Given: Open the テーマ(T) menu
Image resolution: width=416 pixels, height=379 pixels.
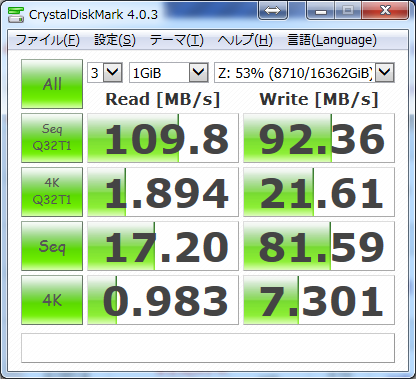Looking at the screenshot, I should tap(177, 40).
